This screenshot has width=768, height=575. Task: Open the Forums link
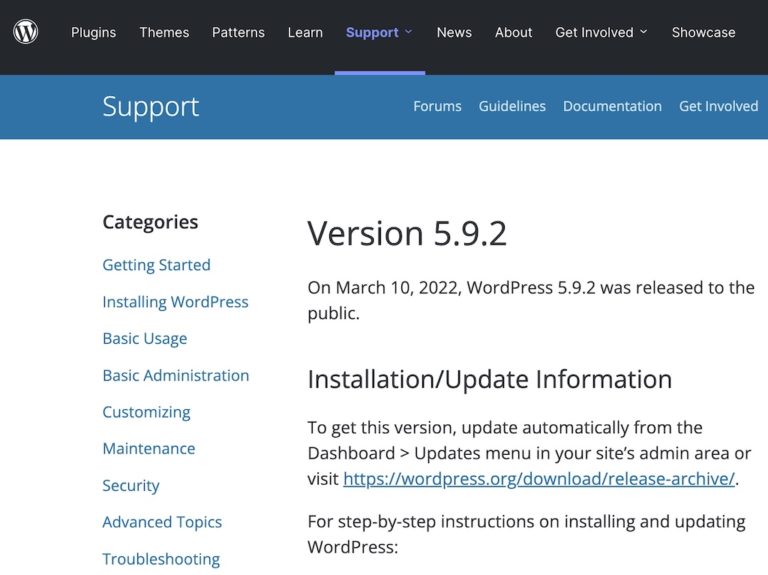pyautogui.click(x=437, y=106)
